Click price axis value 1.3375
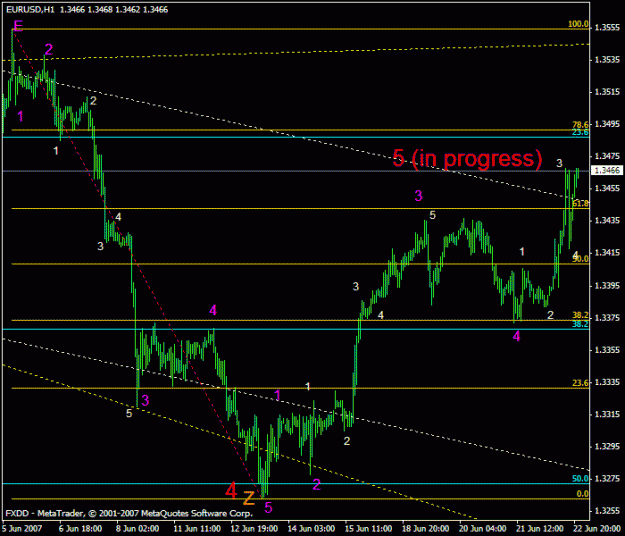Image resolution: width=625 pixels, height=536 pixels. (607, 318)
